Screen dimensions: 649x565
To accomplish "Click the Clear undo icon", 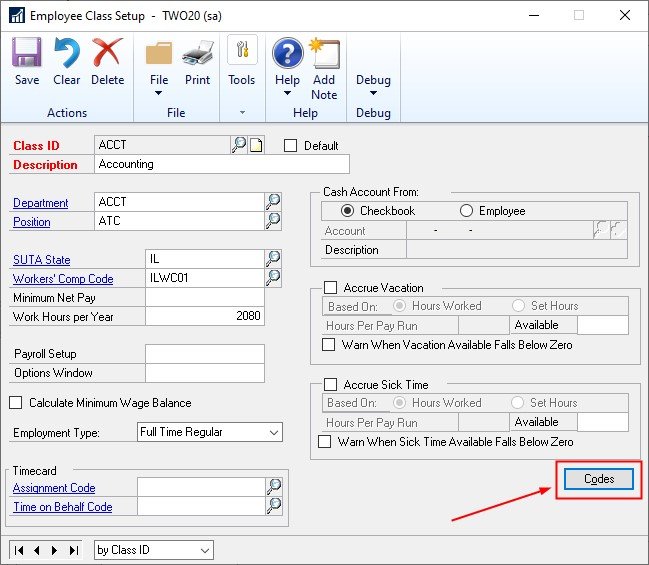I will pyautogui.click(x=67, y=53).
